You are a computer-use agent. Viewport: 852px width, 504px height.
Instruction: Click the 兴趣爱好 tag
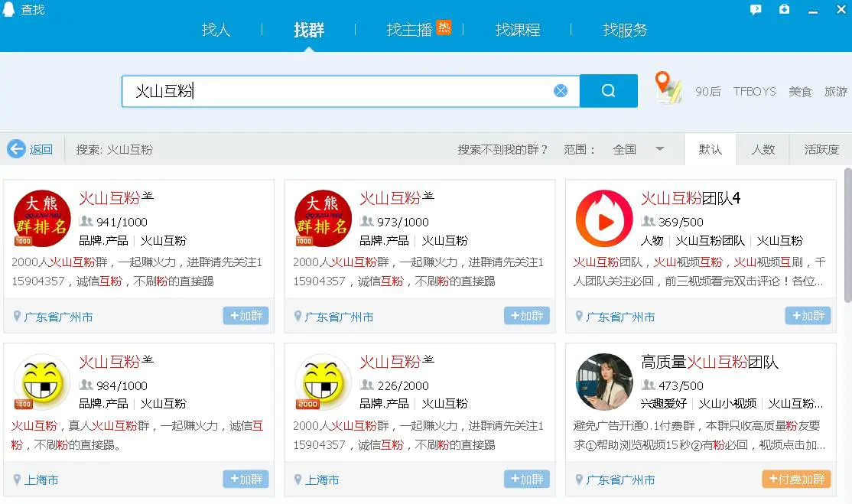coord(663,404)
